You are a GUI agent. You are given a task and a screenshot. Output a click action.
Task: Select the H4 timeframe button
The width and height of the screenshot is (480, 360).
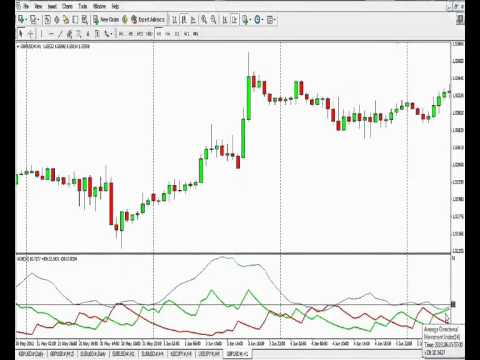pos(168,34)
